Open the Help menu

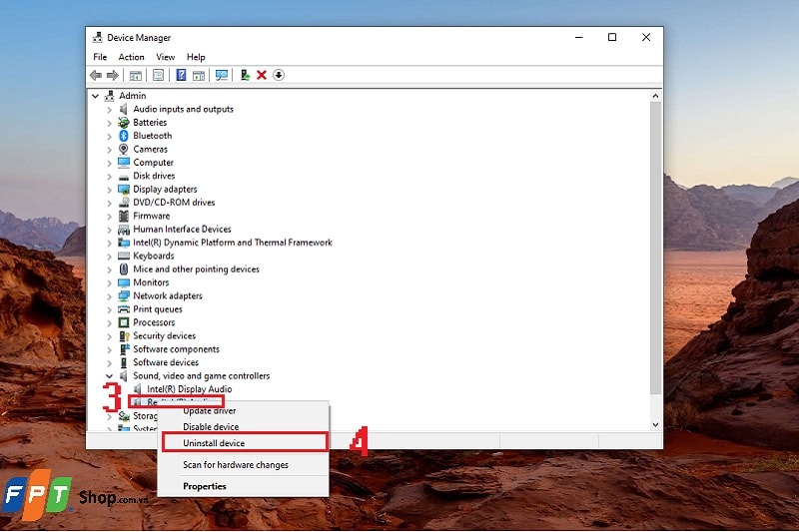pos(196,57)
